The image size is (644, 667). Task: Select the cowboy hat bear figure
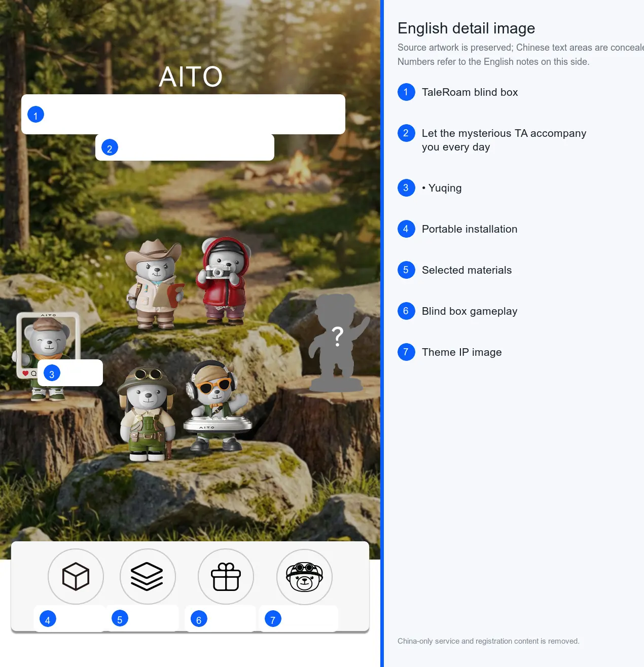tap(155, 284)
